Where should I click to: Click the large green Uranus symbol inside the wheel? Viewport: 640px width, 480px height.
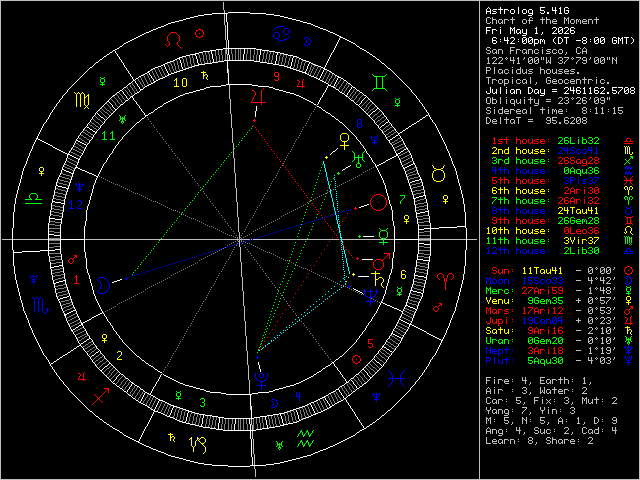[x=359, y=159]
